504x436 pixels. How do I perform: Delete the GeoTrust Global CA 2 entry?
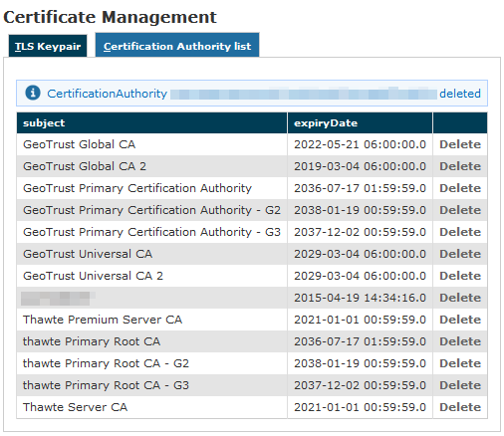tap(460, 166)
